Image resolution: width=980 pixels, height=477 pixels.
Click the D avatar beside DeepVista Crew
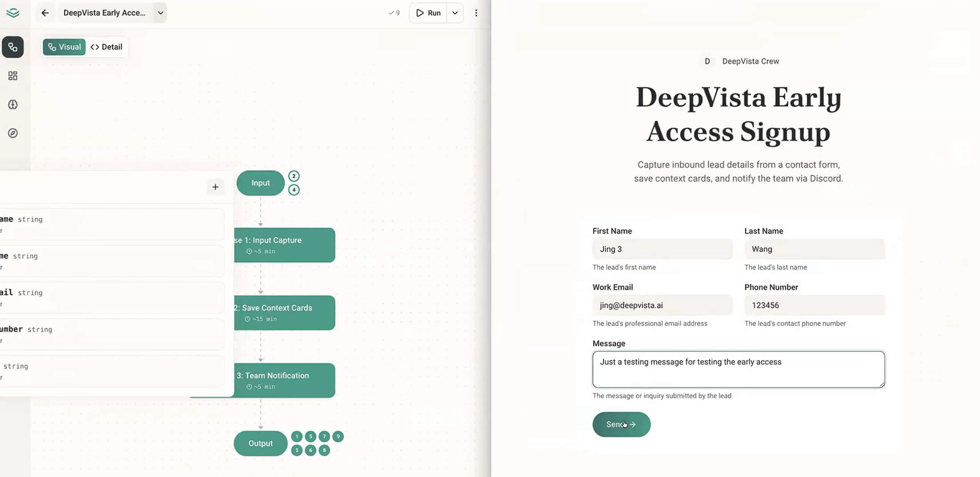pos(707,61)
